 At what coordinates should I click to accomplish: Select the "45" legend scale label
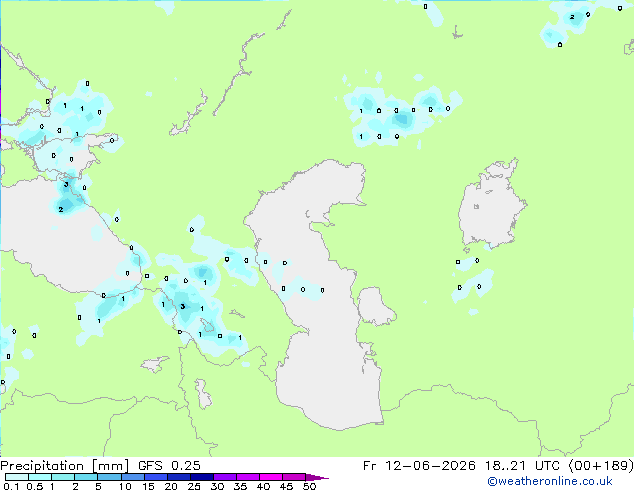coord(286,486)
